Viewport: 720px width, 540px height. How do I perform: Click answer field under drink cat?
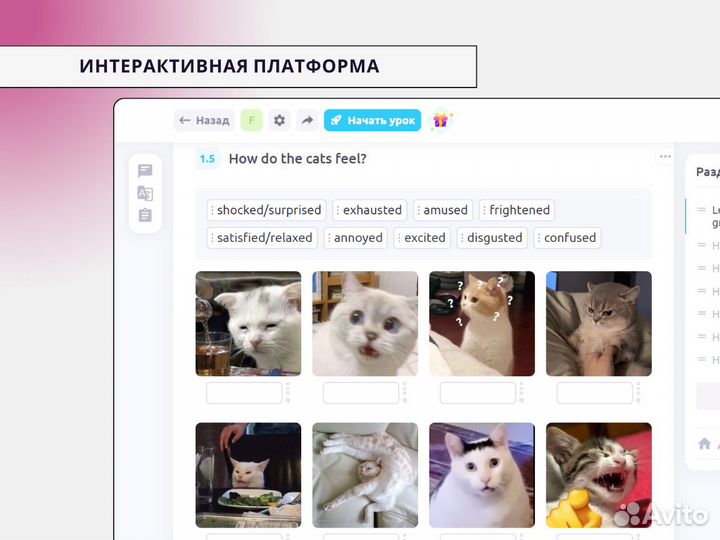pyautogui.click(x=244, y=393)
